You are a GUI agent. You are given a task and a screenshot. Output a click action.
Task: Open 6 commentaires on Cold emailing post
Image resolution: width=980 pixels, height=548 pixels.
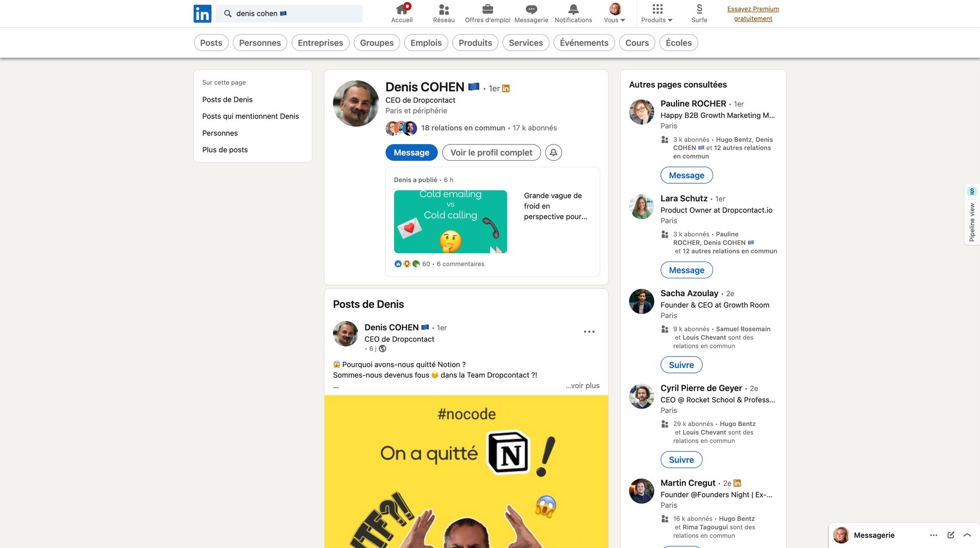click(460, 264)
